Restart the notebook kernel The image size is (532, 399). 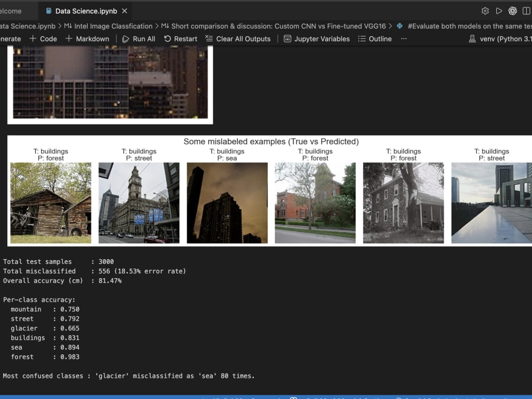180,39
